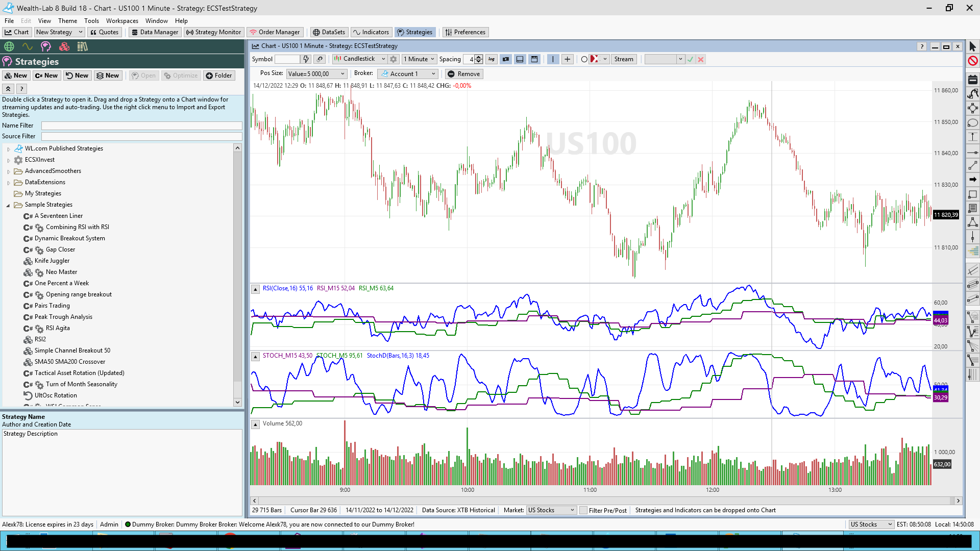Toggle the log scale button

[x=491, y=59]
